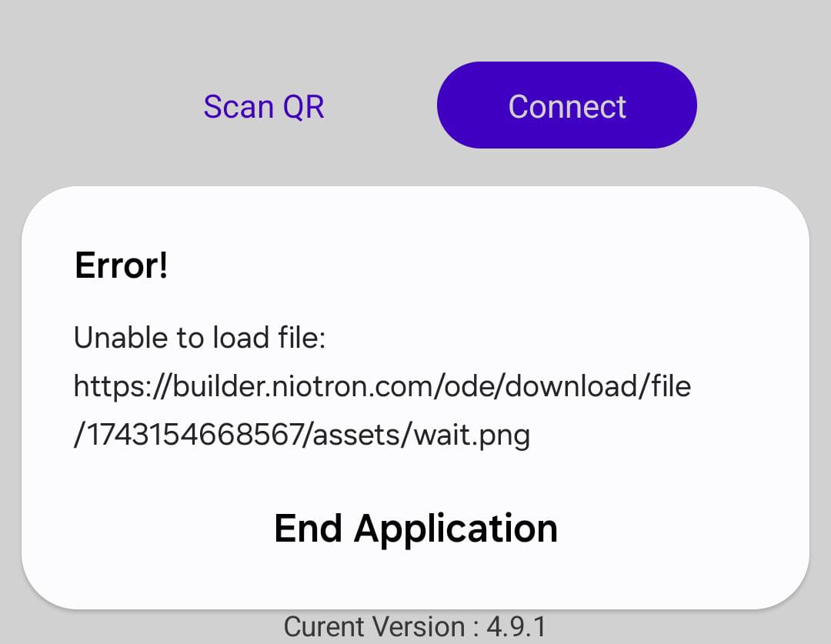
Task: Click the purple Connect button
Action: (x=566, y=105)
